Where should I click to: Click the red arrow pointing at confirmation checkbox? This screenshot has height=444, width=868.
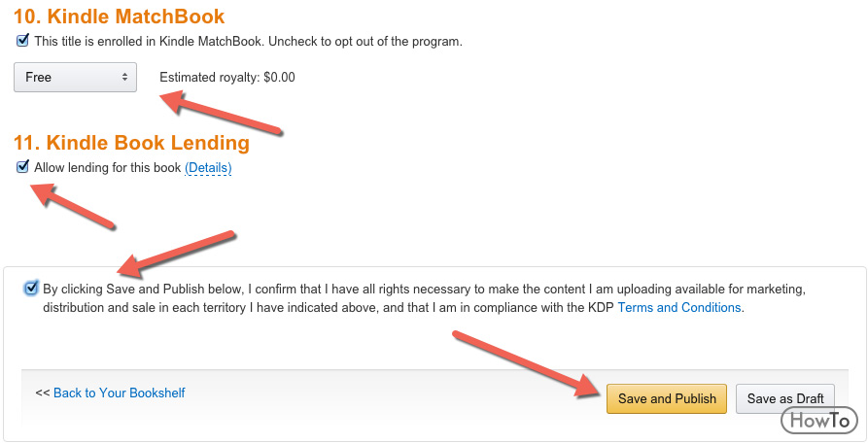(177, 254)
